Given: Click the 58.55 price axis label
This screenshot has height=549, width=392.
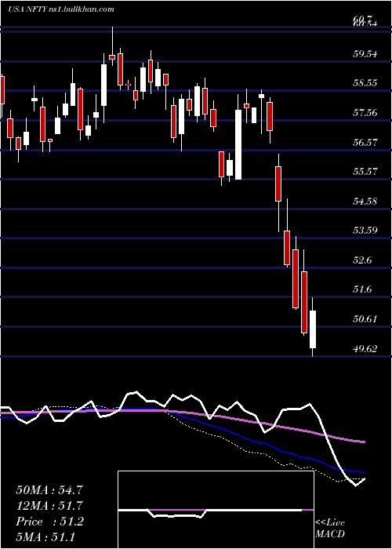Looking at the screenshot, I should 365,83.
